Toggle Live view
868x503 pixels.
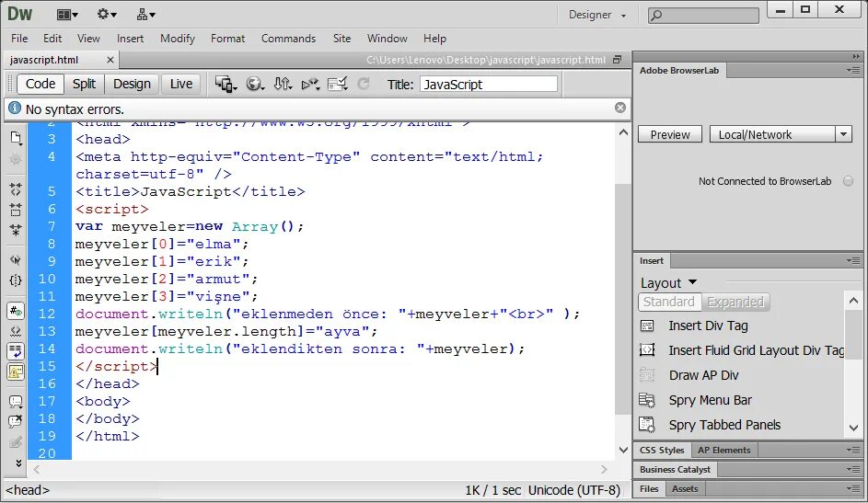pos(181,84)
